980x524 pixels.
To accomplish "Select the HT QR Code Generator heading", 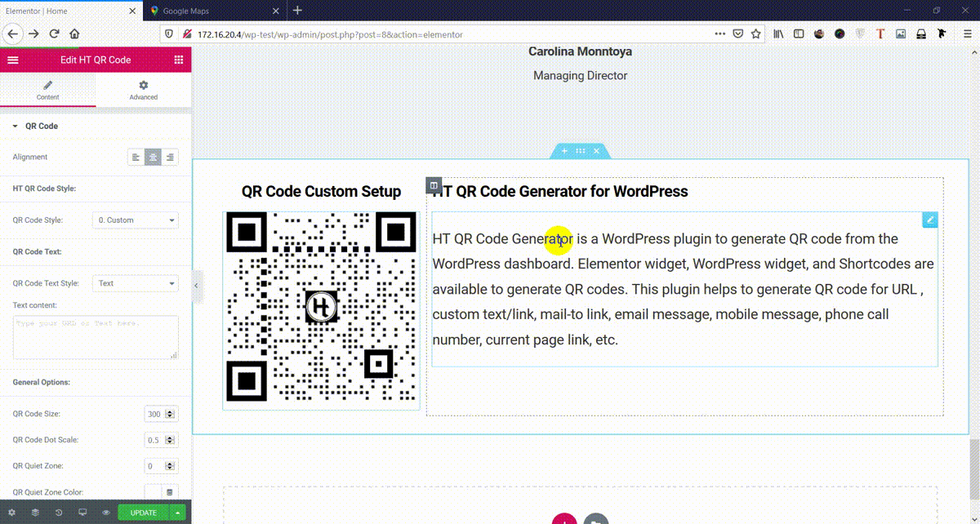I will click(560, 192).
